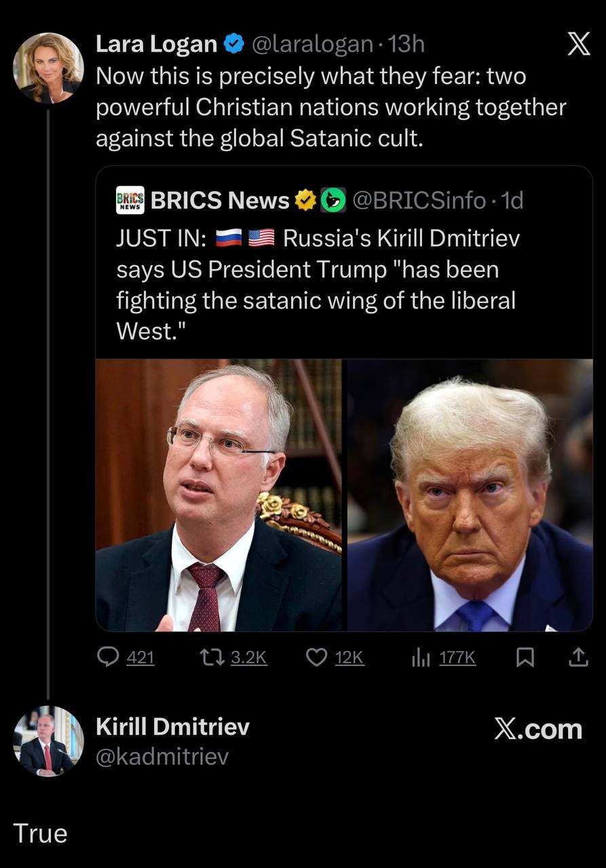The image size is (606, 868).
Task: Open the right photo in quoted post
Action: 470,495
